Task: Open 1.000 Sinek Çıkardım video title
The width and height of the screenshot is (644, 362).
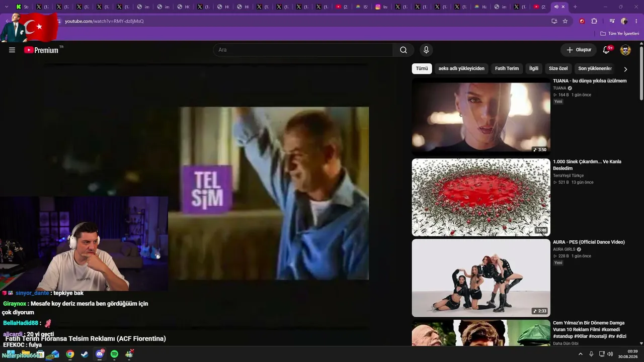Action: click(587, 165)
